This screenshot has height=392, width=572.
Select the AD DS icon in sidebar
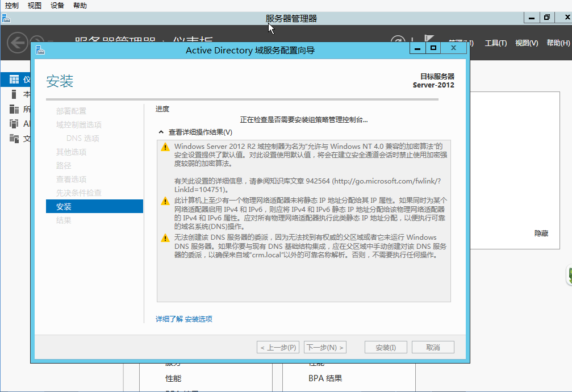click(14, 124)
